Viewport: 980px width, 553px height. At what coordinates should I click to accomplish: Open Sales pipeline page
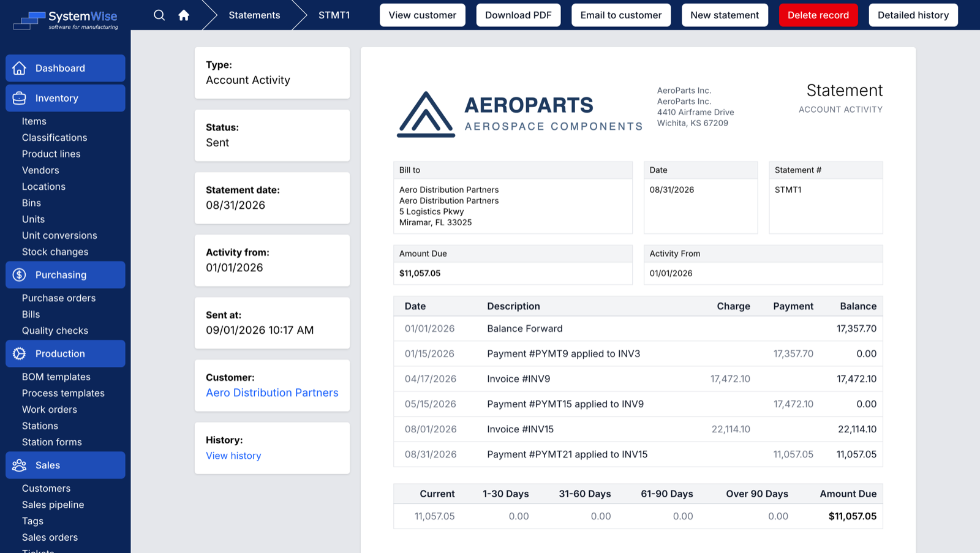[53, 505]
